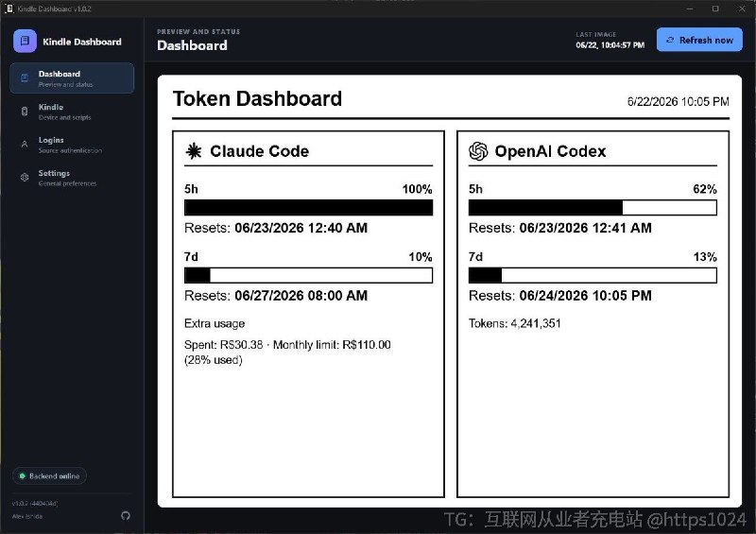756x534 pixels.
Task: Click the 100% usage value
Action: point(417,189)
